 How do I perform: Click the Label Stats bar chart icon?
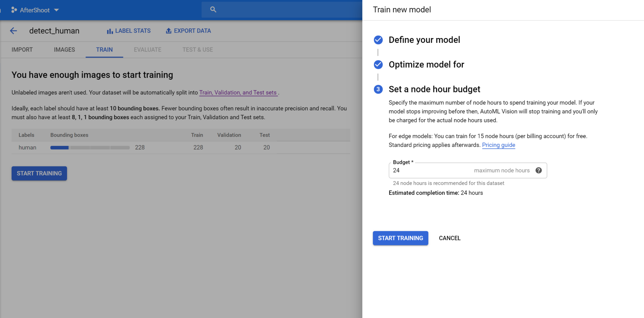(x=110, y=31)
